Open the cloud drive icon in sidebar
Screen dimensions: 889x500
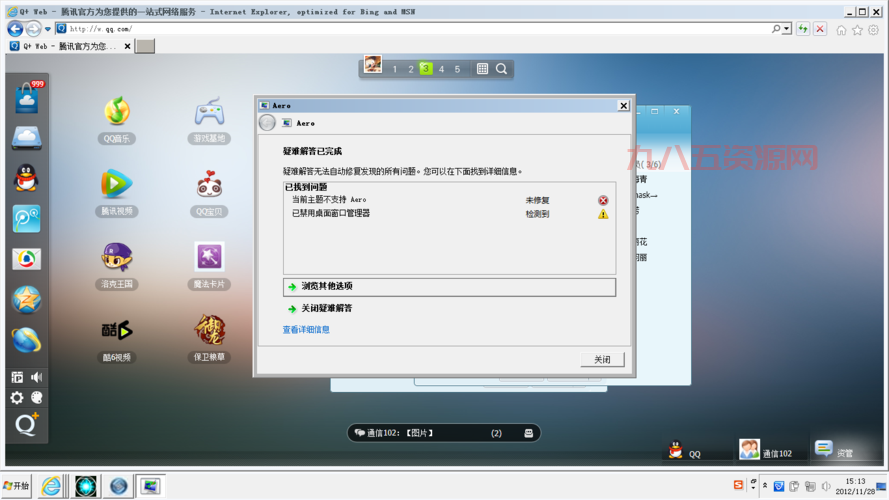point(27,137)
